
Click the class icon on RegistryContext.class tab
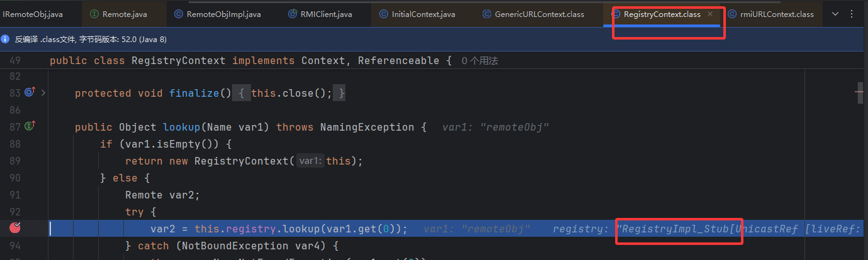click(616, 14)
